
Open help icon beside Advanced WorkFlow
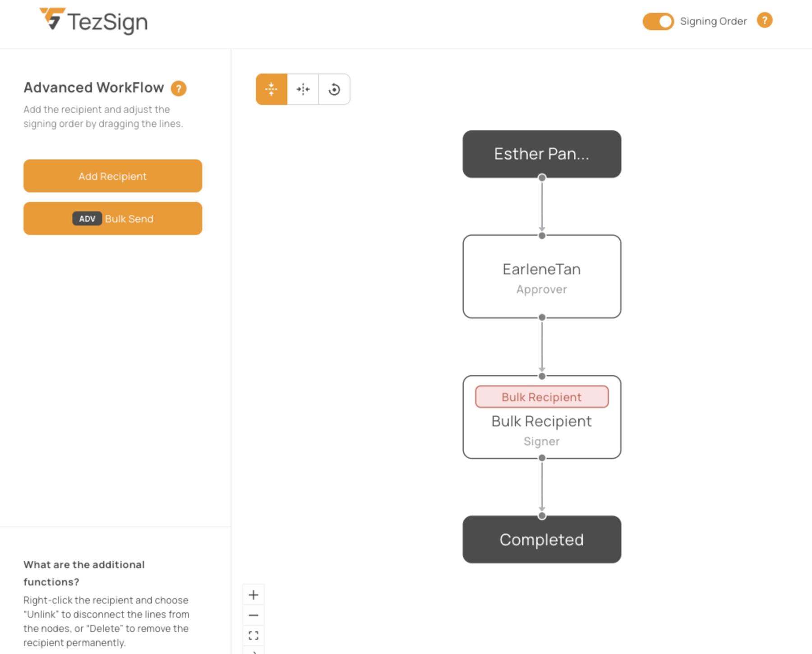[179, 88]
